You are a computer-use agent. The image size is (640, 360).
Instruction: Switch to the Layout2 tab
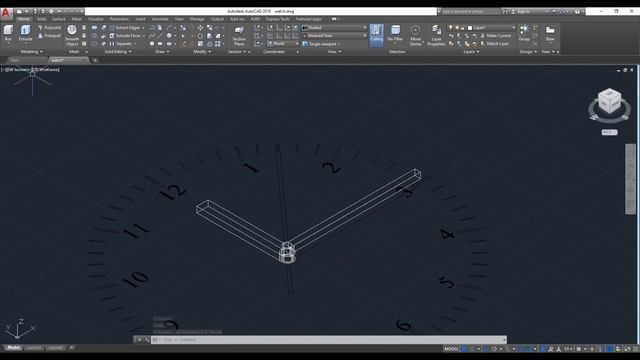tap(55, 348)
